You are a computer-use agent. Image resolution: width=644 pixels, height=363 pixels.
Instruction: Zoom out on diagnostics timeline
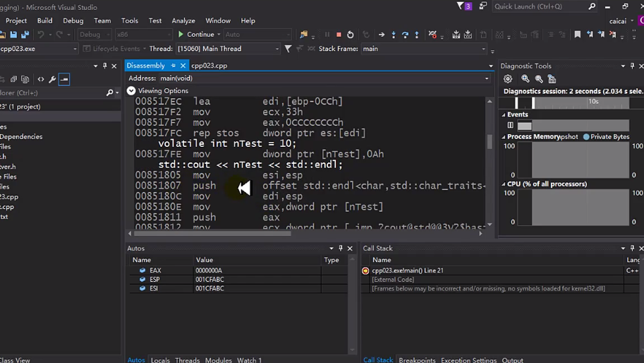(539, 78)
